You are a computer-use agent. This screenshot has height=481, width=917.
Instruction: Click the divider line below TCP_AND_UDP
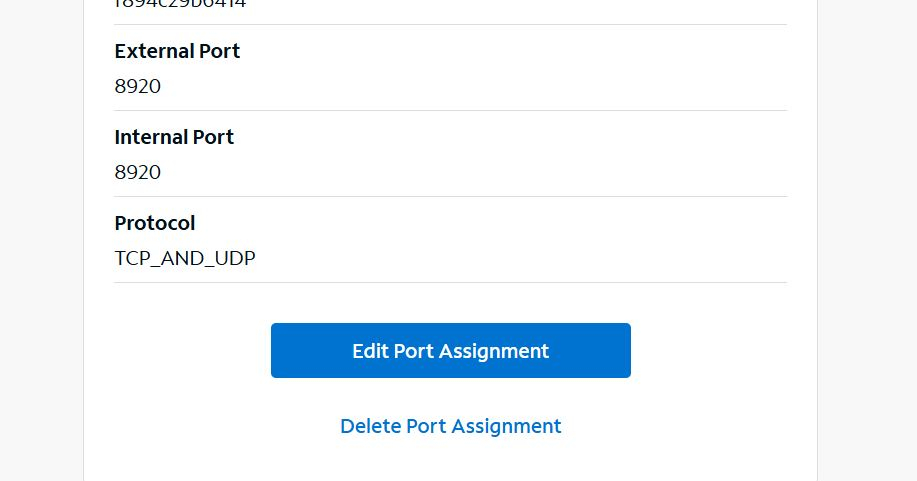coord(450,283)
